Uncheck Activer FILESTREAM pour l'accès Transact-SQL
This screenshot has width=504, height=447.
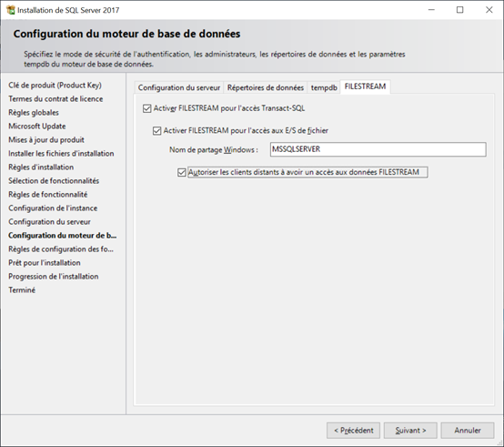coord(146,108)
